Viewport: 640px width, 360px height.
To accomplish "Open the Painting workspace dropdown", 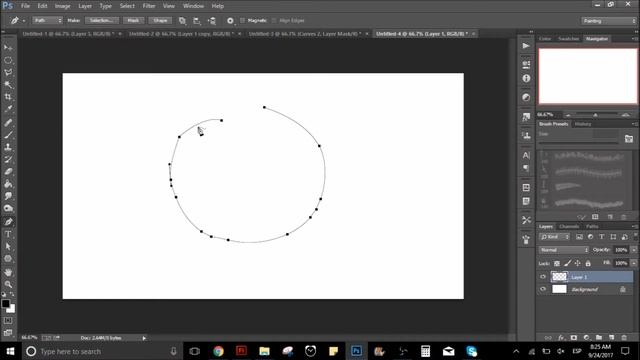I will pos(609,21).
